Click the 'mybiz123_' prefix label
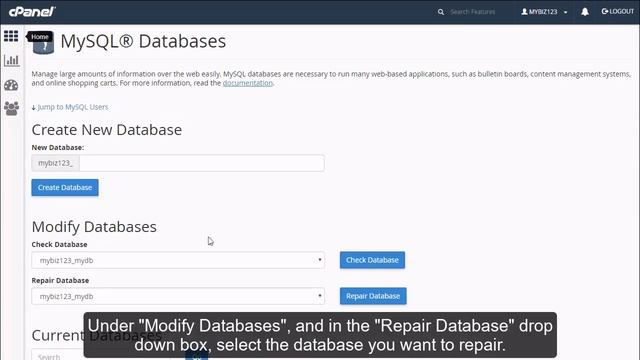 (56, 163)
